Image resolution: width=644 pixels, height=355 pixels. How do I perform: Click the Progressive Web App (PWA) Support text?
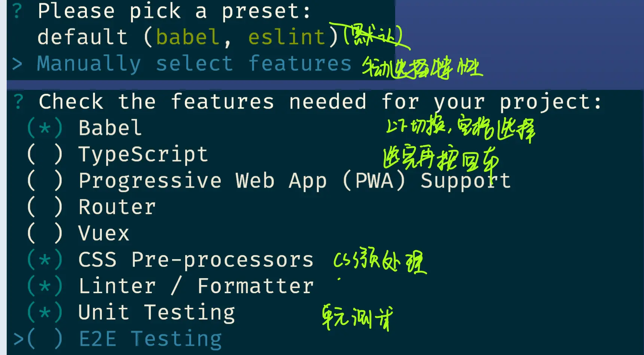[x=294, y=181]
